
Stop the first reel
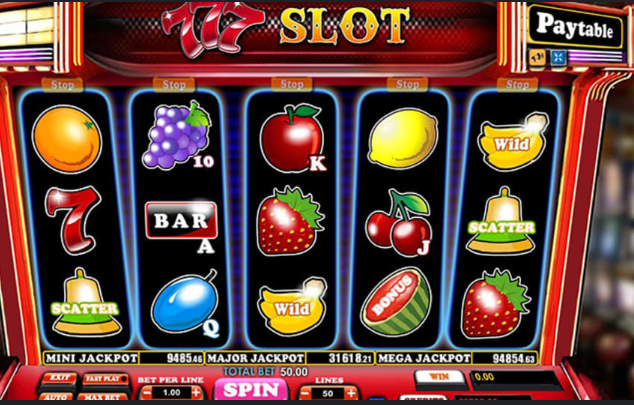click(62, 85)
